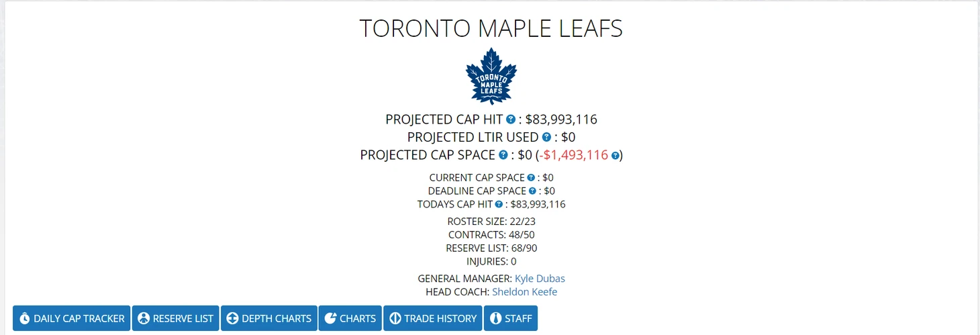Viewport: 980px width, 335px height.
Task: Click the Toronto Maple Leafs logo
Action: click(491, 75)
